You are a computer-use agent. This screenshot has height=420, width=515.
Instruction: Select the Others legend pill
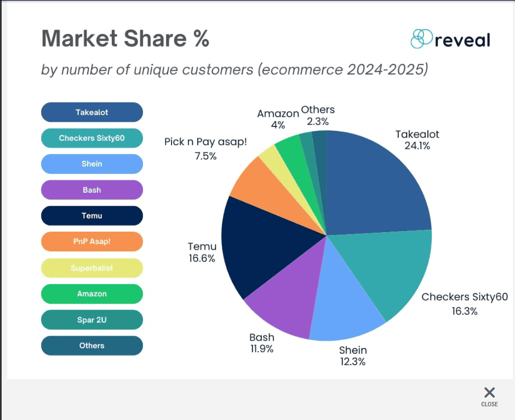click(x=92, y=346)
